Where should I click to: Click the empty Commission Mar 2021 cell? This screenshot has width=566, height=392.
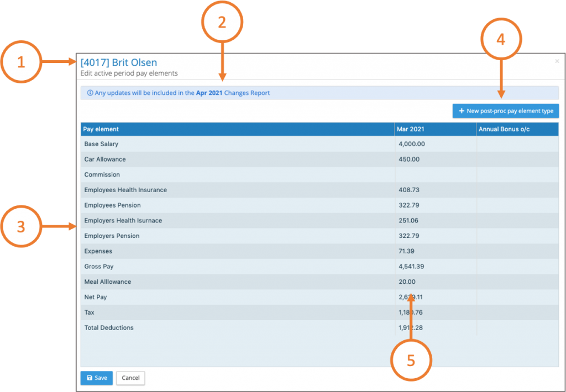[435, 174]
